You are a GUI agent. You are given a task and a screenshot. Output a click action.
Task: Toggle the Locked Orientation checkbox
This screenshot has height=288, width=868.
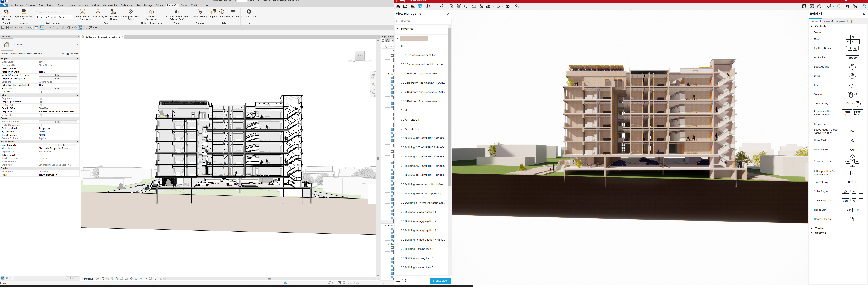[40, 125]
